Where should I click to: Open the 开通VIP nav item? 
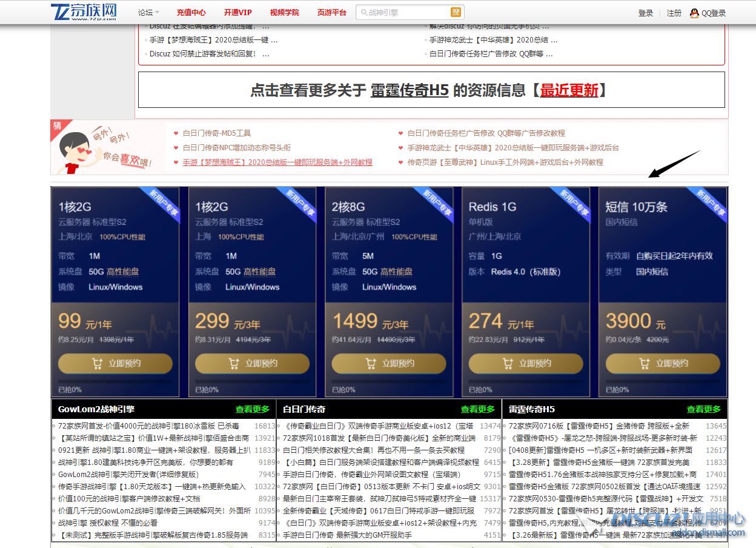point(237,13)
